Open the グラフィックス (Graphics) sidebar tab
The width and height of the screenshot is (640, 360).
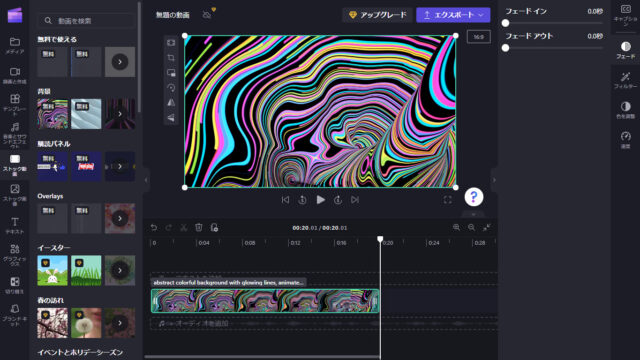tap(15, 255)
